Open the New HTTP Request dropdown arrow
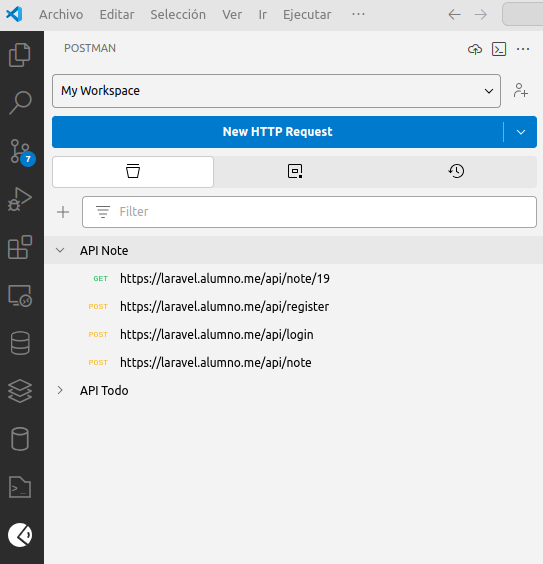This screenshot has height=564, width=543. click(521, 132)
